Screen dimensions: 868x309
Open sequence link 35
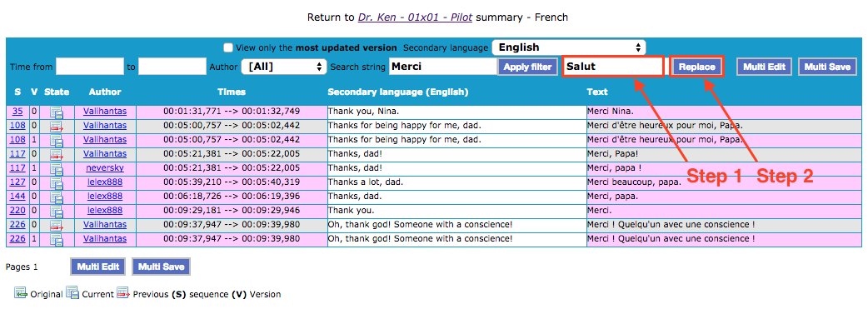(17, 112)
